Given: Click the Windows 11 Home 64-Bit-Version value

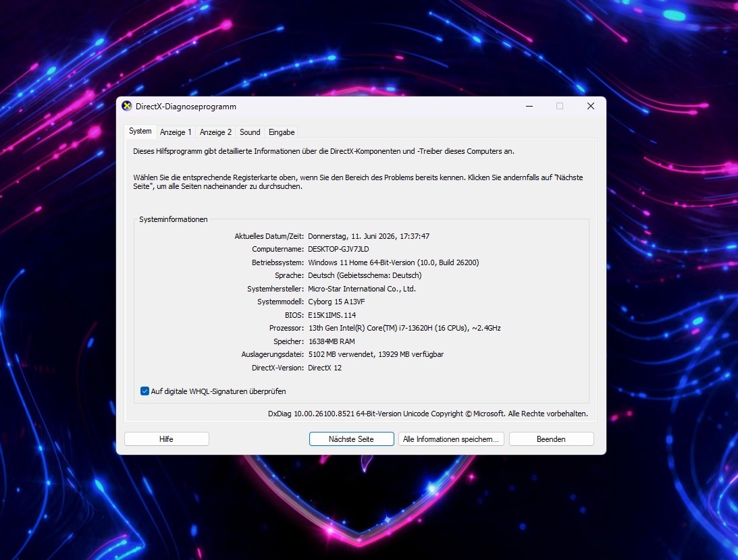Looking at the screenshot, I should [394, 263].
